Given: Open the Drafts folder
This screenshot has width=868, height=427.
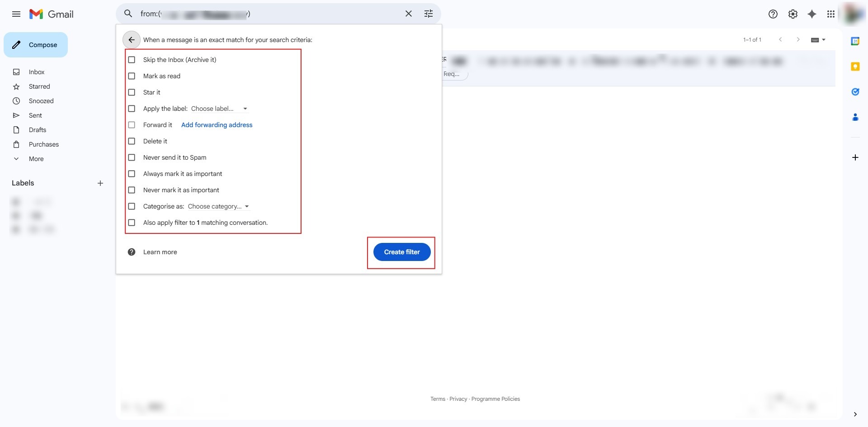Looking at the screenshot, I should [x=38, y=130].
